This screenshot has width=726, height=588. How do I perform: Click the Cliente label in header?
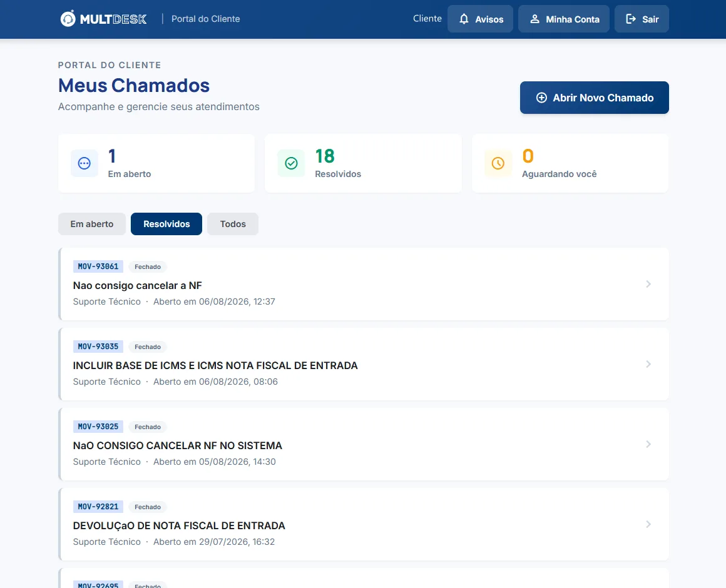[427, 19]
